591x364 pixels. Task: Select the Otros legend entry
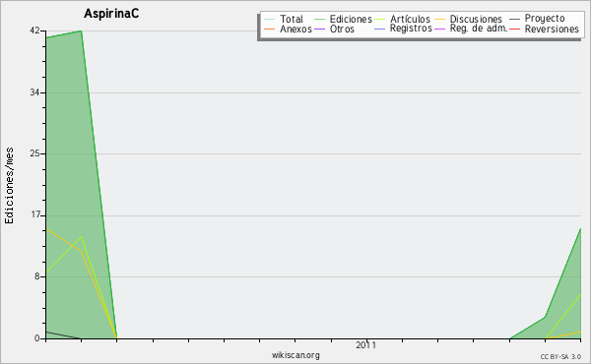334,29
